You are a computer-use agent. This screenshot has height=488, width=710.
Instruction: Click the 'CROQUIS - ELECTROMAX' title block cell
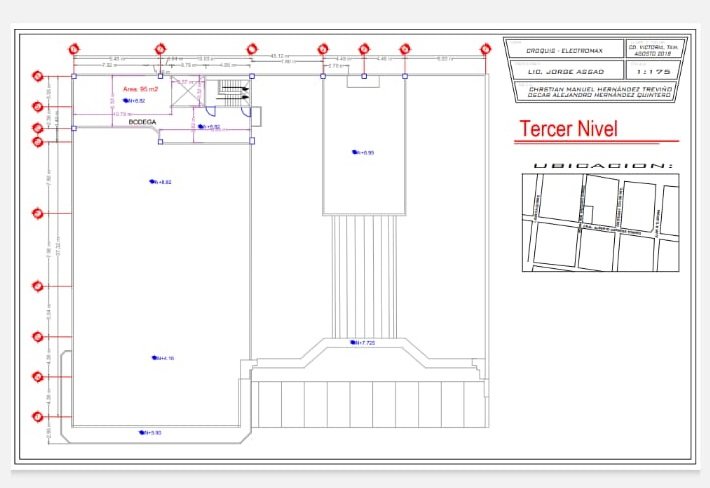tap(562, 49)
